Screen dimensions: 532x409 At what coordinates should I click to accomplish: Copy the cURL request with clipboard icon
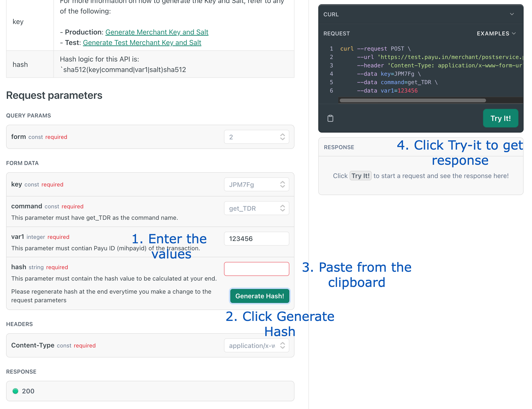pyautogui.click(x=330, y=118)
